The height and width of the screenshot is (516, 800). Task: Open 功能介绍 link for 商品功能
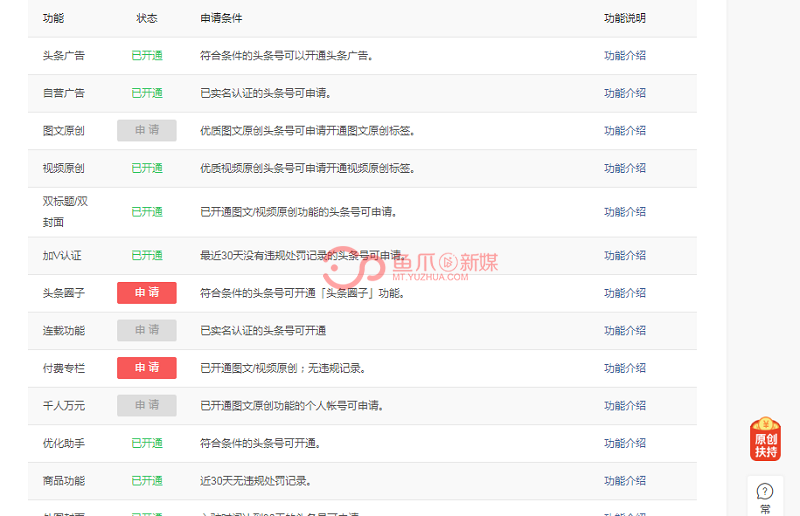pyautogui.click(x=625, y=481)
